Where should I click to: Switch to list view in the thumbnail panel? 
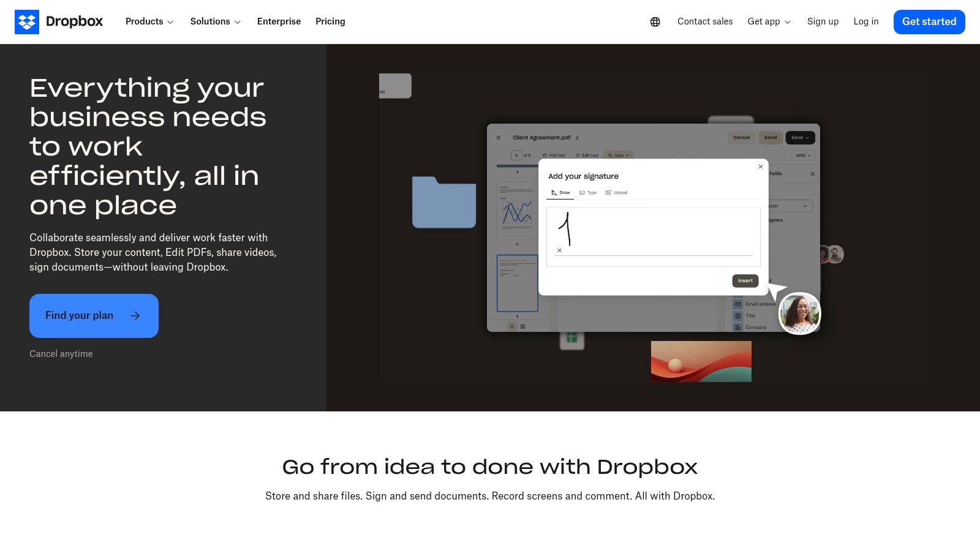513,327
